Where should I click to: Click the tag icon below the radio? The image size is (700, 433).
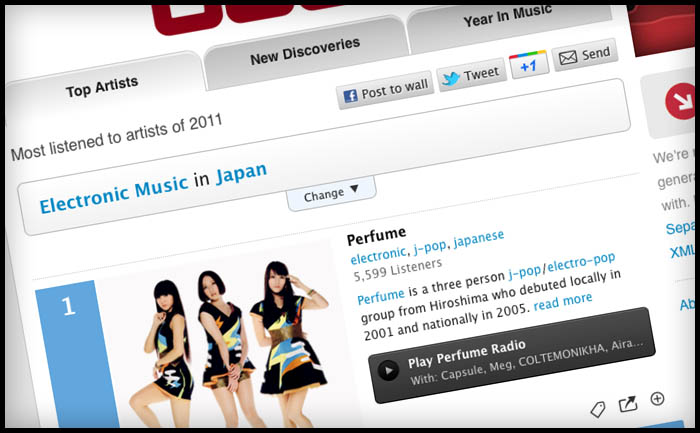[598, 408]
